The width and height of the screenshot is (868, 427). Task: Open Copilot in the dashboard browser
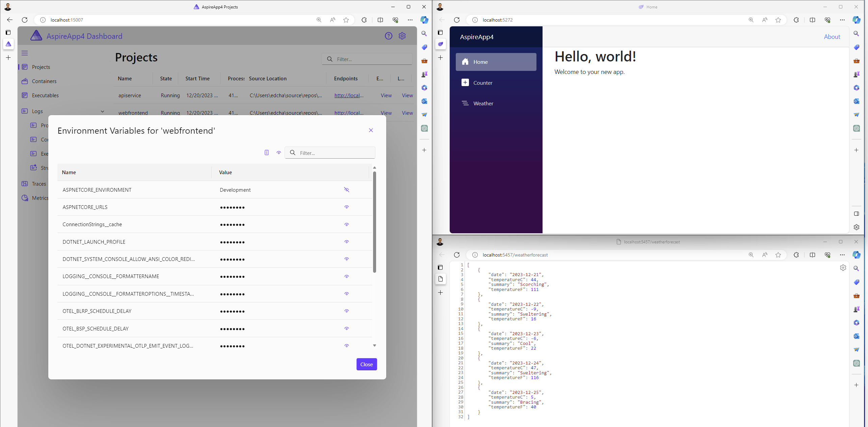point(424,20)
